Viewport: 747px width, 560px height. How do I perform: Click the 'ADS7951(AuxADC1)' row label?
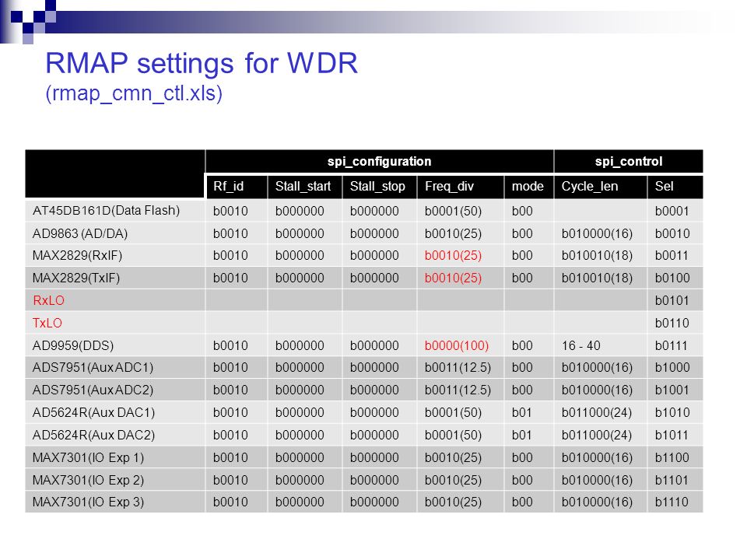tap(93, 368)
